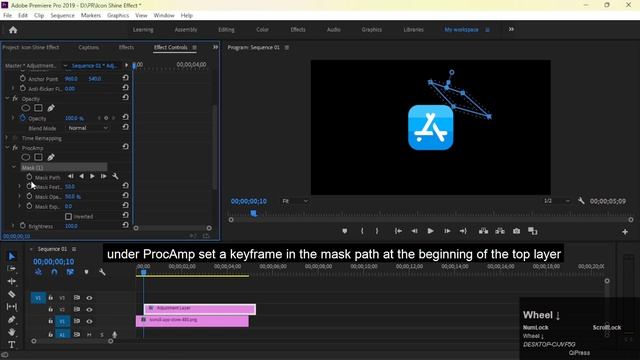
Task: Open the Sequence menu
Action: [x=62, y=15]
